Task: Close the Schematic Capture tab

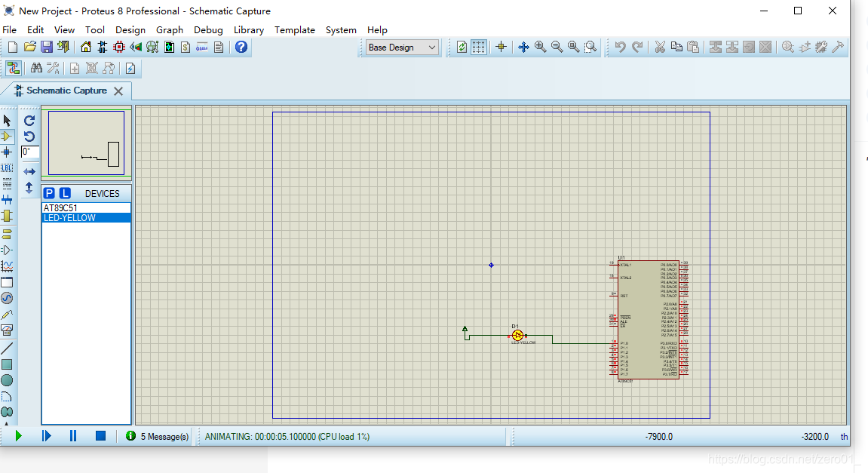Action: point(118,91)
